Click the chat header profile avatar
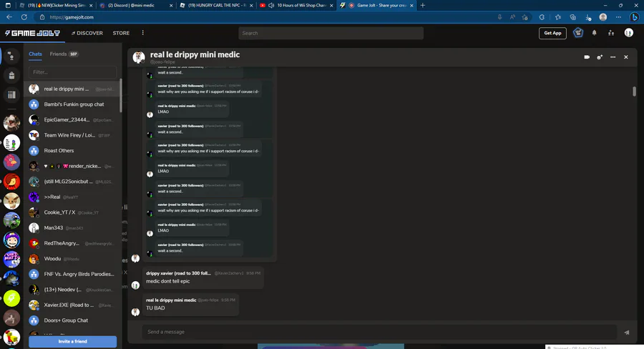 (x=139, y=57)
